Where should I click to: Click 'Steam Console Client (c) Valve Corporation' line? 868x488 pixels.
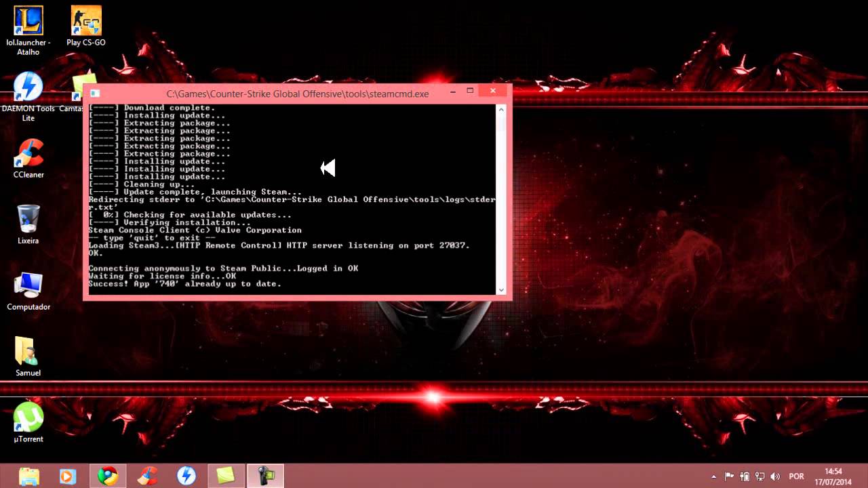(195, 230)
